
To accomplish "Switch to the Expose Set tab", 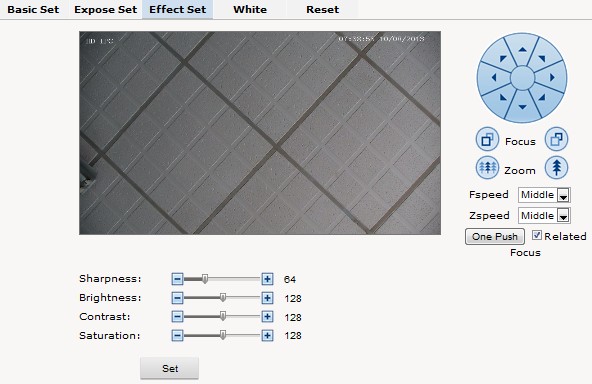I will 106,9.
